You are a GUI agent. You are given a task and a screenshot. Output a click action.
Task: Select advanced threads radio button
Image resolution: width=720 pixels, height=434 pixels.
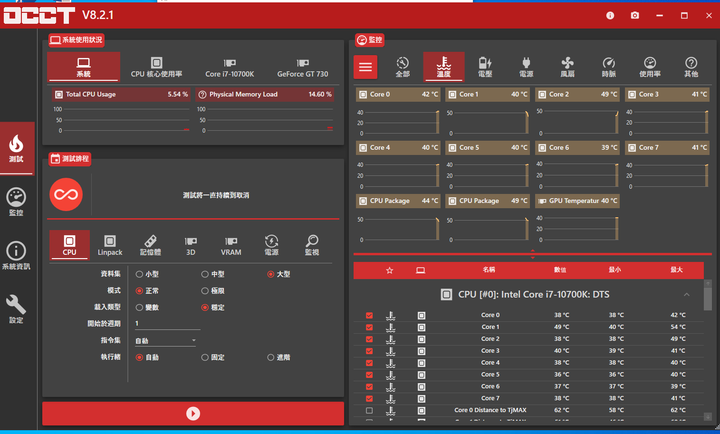click(270, 357)
